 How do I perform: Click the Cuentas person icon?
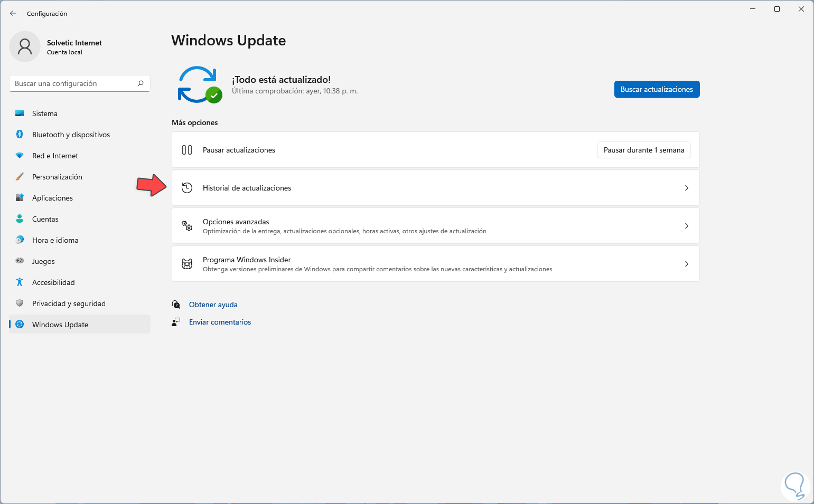(20, 219)
